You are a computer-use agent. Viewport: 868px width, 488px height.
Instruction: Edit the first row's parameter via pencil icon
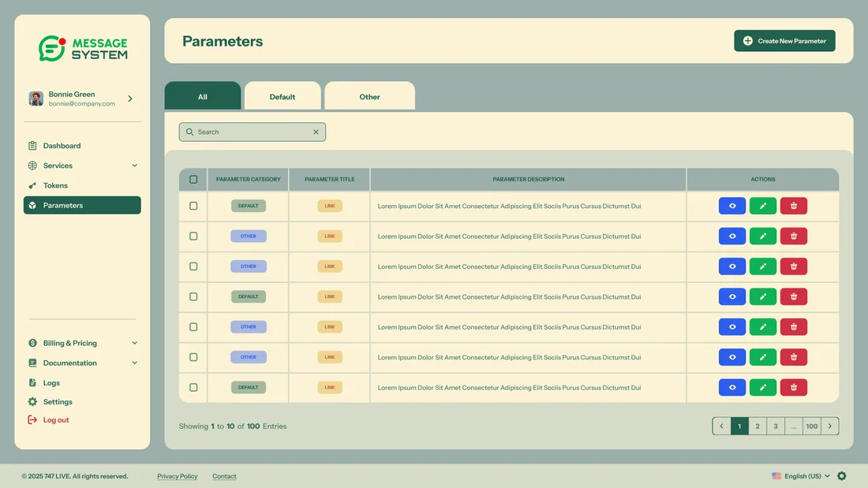763,206
